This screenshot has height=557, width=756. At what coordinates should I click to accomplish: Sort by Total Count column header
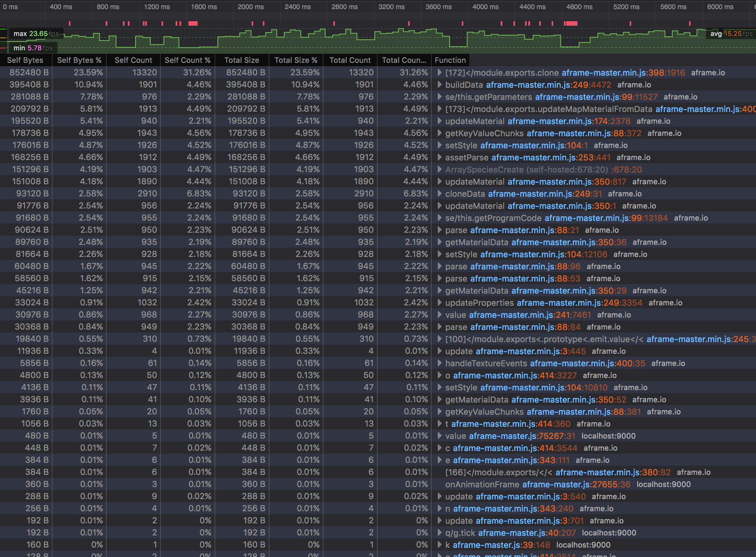click(x=350, y=60)
